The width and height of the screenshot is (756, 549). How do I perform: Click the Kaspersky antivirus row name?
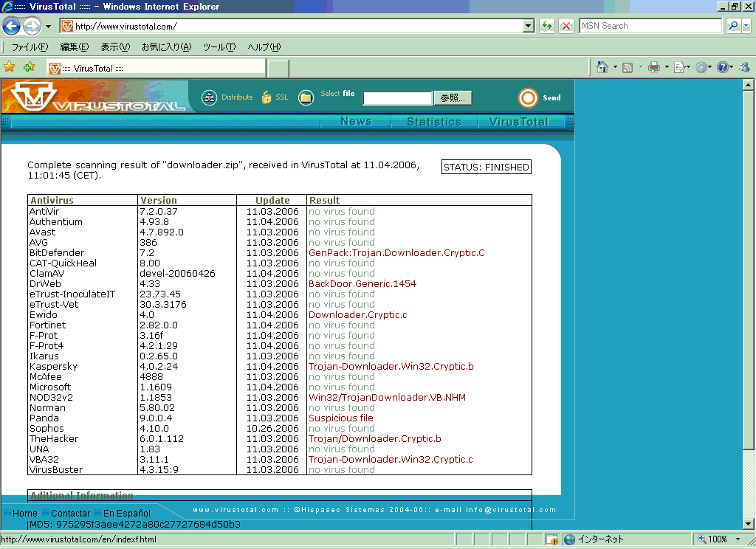click(x=53, y=366)
